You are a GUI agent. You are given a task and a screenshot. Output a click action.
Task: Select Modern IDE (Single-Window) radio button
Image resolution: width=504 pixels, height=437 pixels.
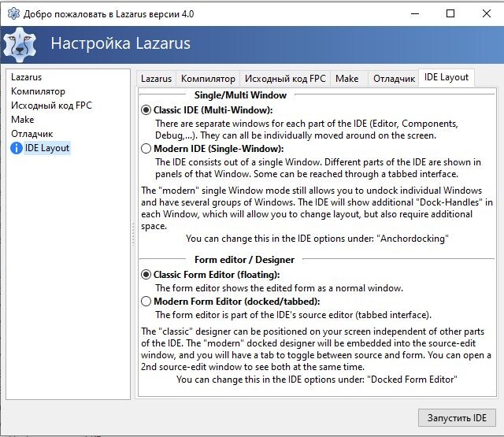[x=146, y=149]
